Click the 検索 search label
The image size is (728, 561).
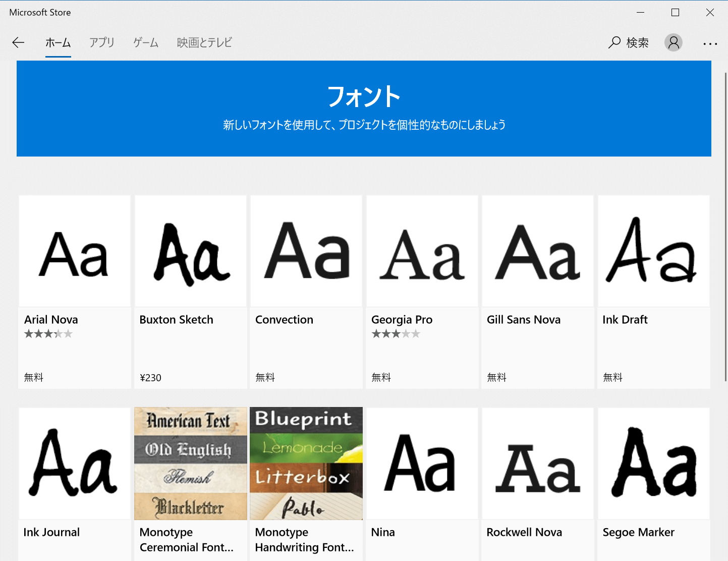point(638,43)
